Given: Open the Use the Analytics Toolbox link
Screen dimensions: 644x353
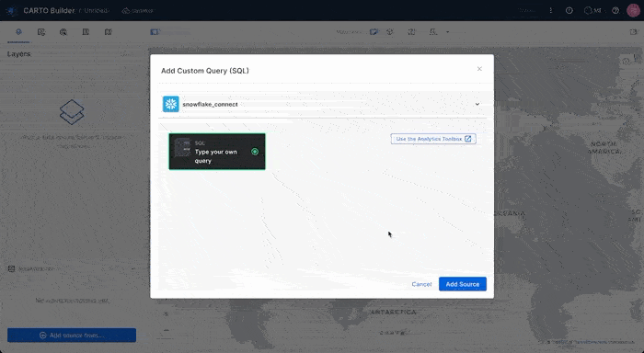Looking at the screenshot, I should pos(433,139).
